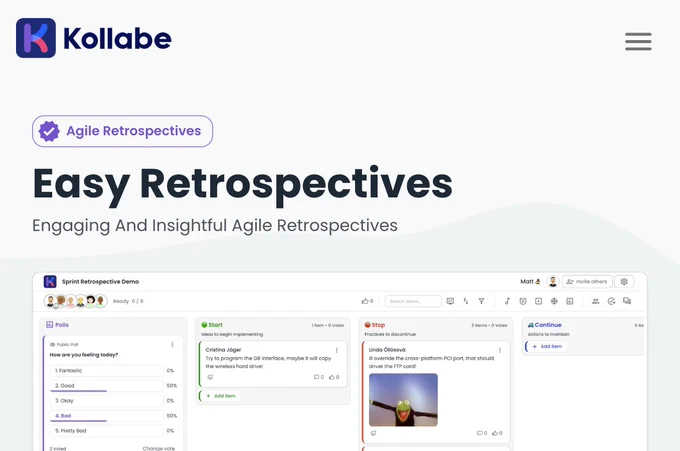Open the hamburger navigation menu

638,42
